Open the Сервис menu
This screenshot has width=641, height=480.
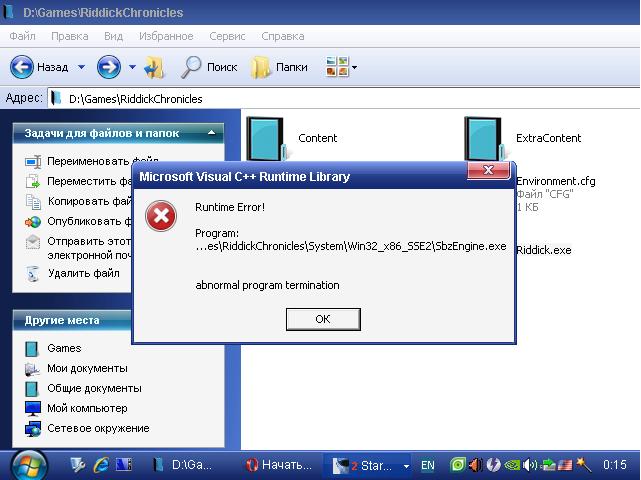227,36
